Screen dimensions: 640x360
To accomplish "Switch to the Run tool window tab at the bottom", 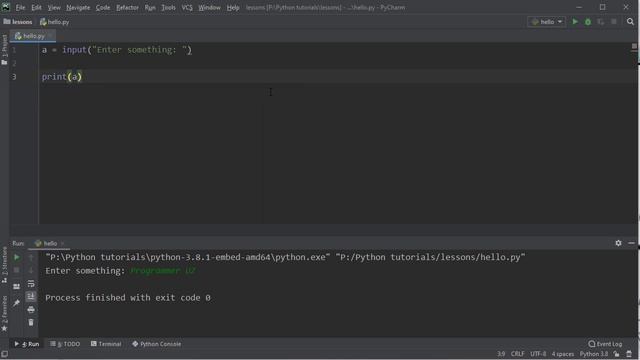I will (x=27, y=344).
